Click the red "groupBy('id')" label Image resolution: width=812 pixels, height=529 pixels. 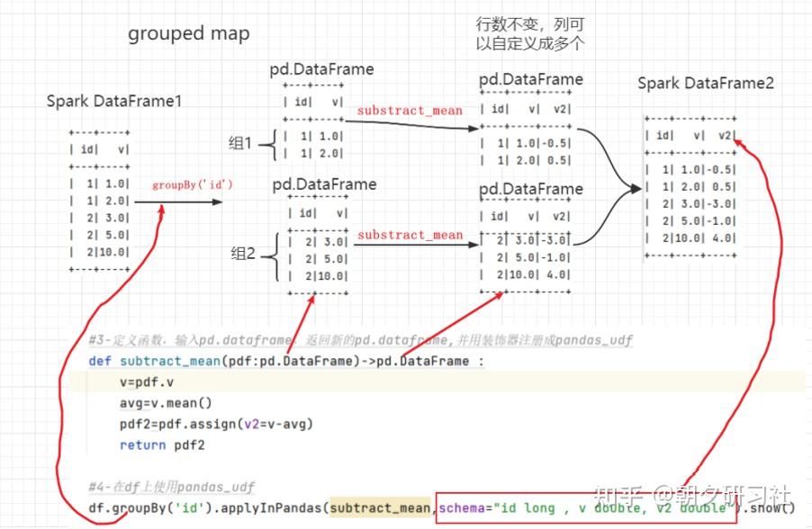[192, 184]
